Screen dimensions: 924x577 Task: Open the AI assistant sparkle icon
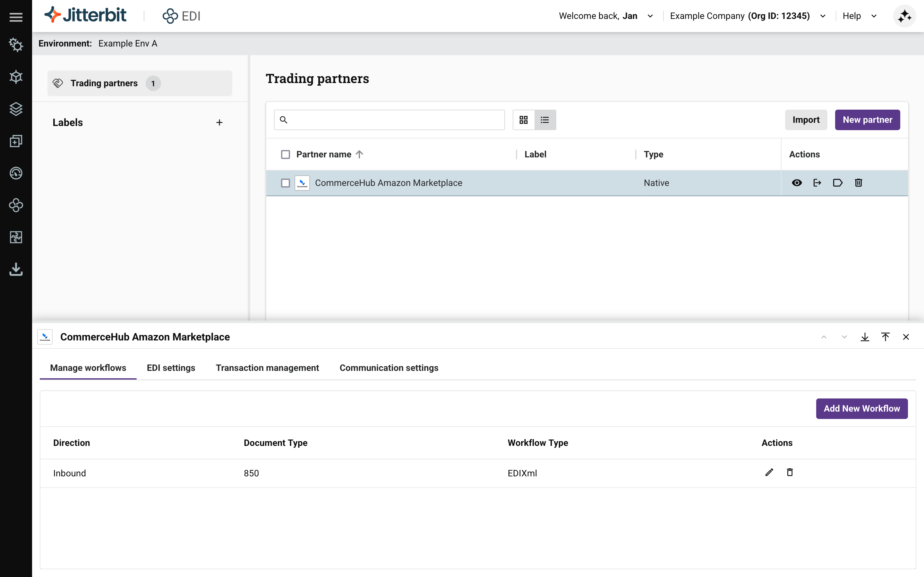point(904,16)
